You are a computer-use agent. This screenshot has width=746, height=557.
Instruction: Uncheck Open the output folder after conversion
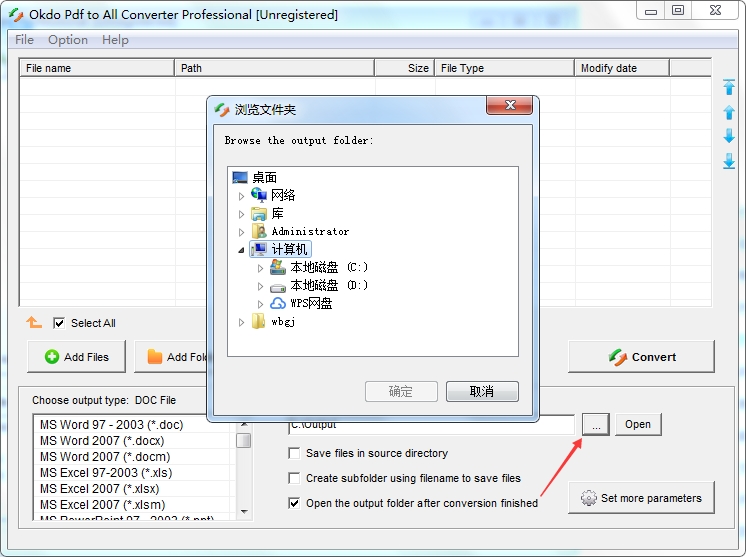tap(294, 503)
